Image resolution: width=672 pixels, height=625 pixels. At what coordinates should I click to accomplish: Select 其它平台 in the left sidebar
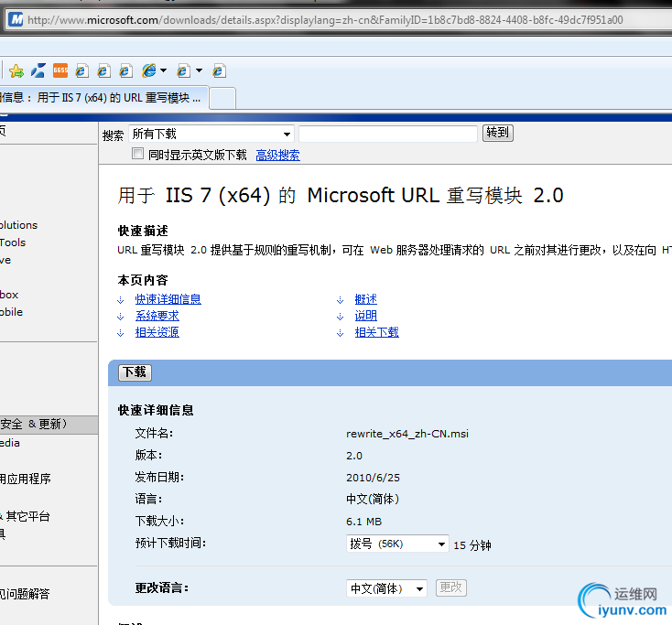pos(27,517)
